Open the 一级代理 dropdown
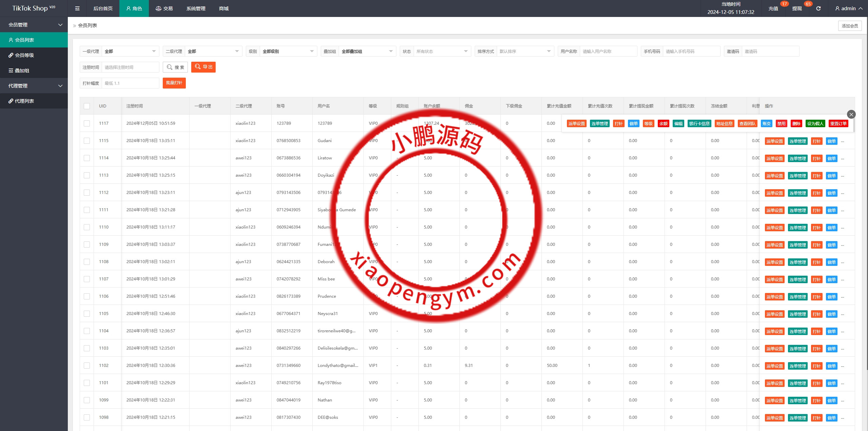The height and width of the screenshot is (431, 868). pyautogui.click(x=131, y=51)
